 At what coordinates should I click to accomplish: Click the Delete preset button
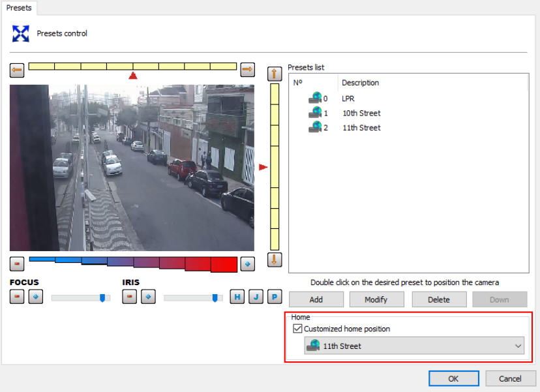coord(439,299)
